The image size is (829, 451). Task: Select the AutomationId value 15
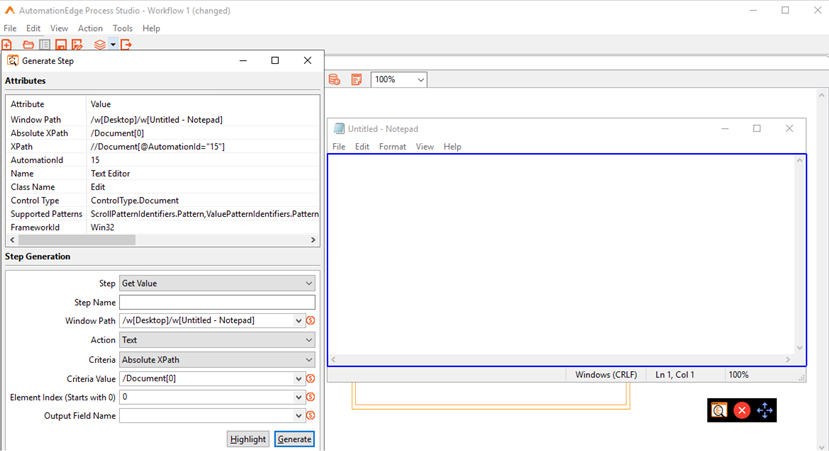[x=95, y=160]
